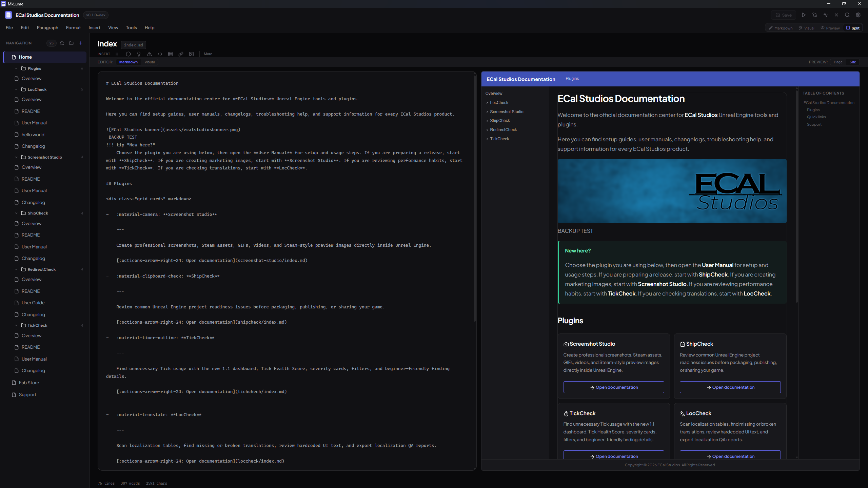Open the Support page in navigation
Image resolution: width=868 pixels, height=488 pixels.
[x=27, y=394]
